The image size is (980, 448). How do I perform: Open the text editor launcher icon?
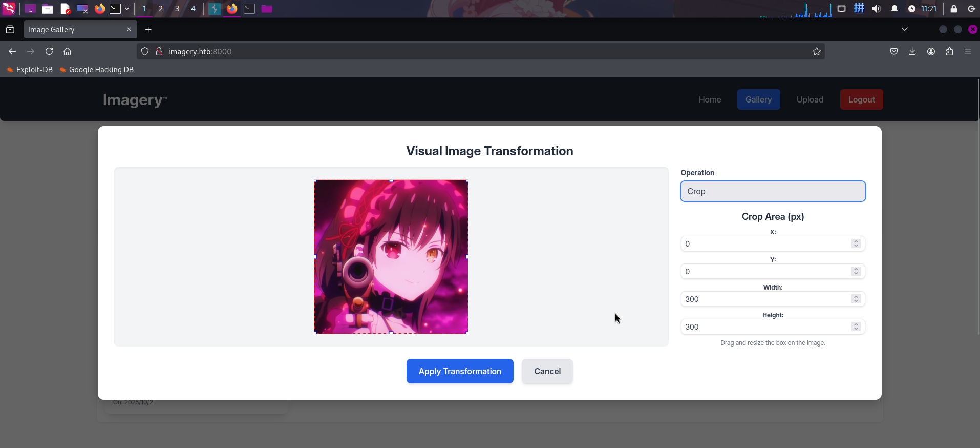65,9
